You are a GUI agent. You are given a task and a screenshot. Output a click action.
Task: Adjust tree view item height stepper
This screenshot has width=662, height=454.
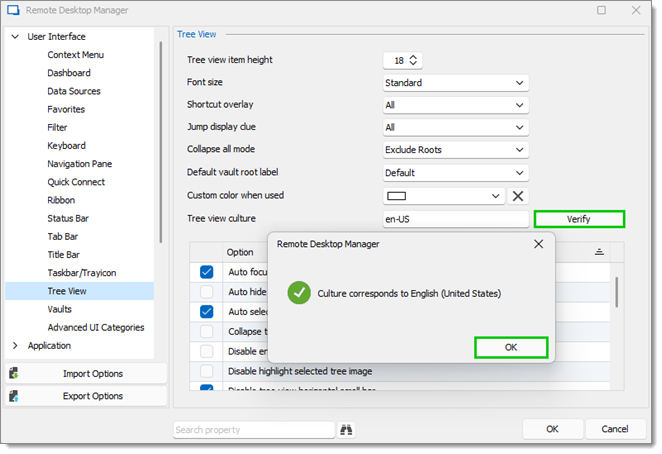point(413,60)
